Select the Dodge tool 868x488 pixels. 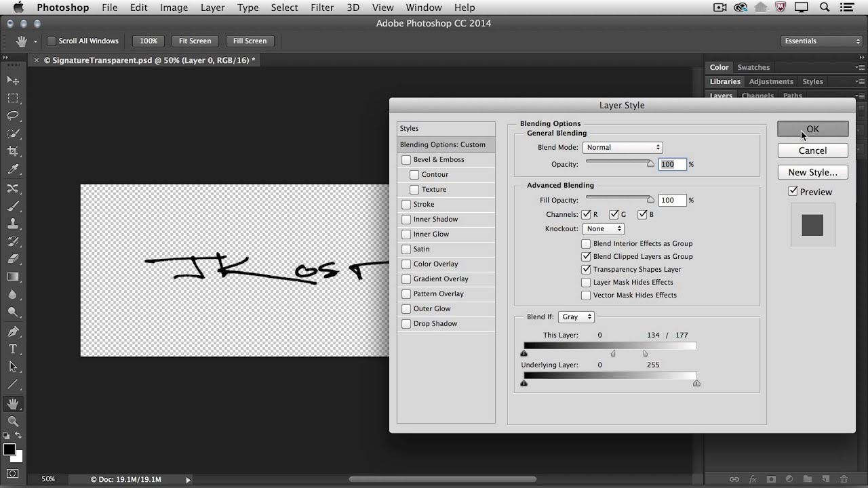click(x=13, y=312)
